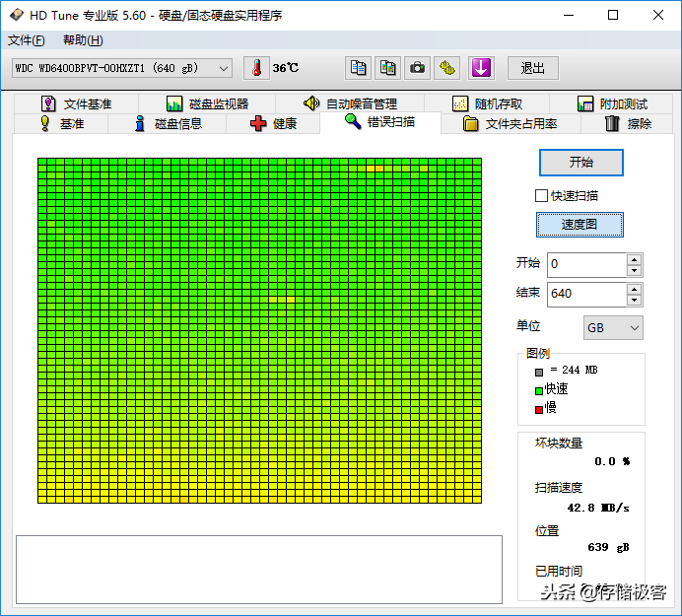The height and width of the screenshot is (616, 682).
Task: Enable the 快速扫描 checkbox
Action: tap(541, 196)
